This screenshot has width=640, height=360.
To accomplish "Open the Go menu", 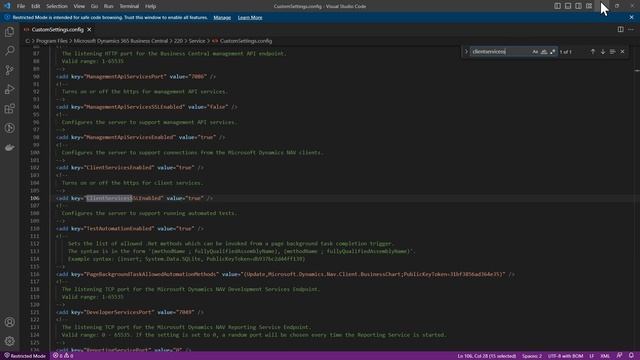I will click(94, 6).
